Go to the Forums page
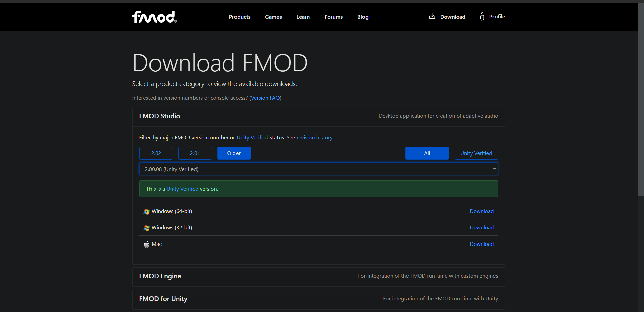 click(334, 17)
